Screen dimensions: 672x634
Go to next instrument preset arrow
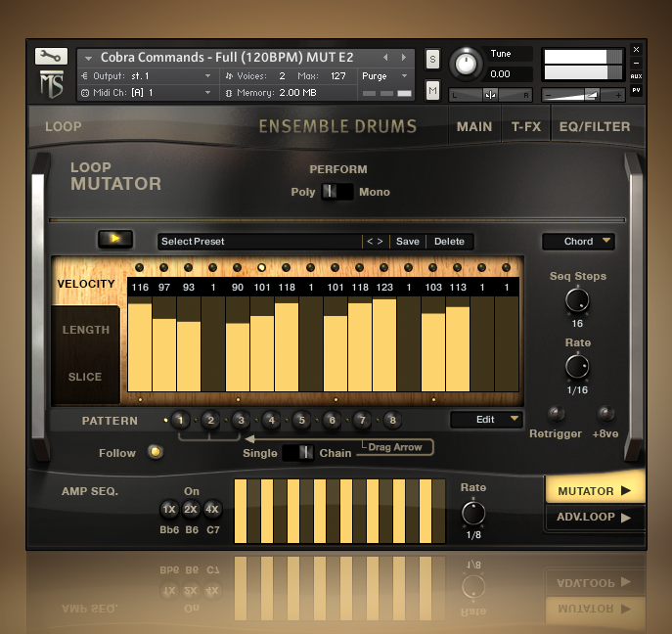tap(404, 57)
